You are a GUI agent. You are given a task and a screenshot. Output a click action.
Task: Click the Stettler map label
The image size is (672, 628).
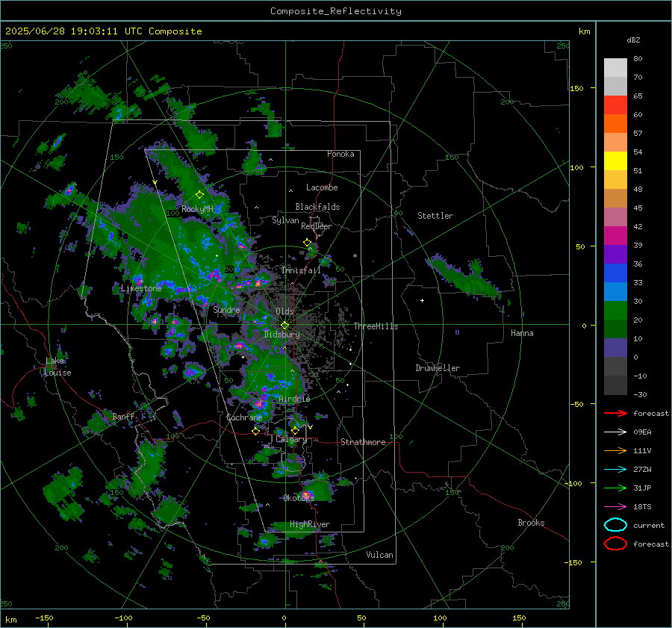[435, 216]
